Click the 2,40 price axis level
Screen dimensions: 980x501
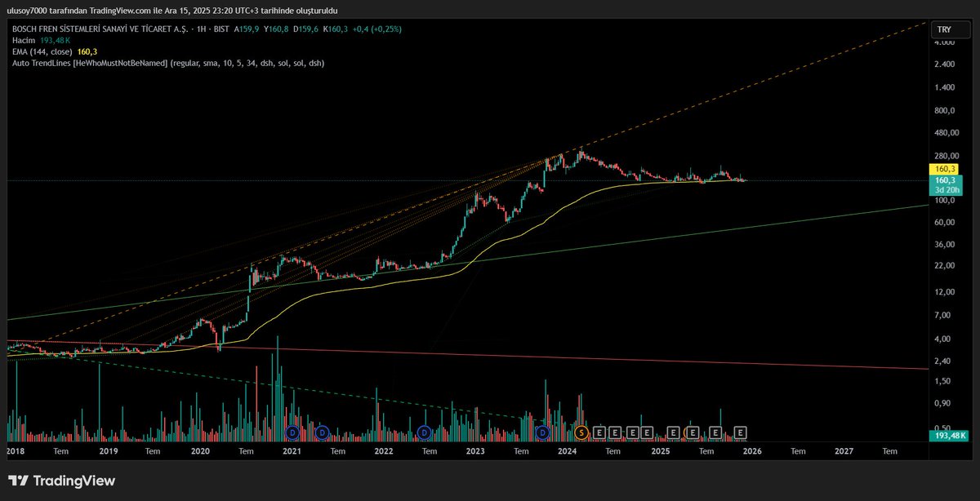point(942,361)
